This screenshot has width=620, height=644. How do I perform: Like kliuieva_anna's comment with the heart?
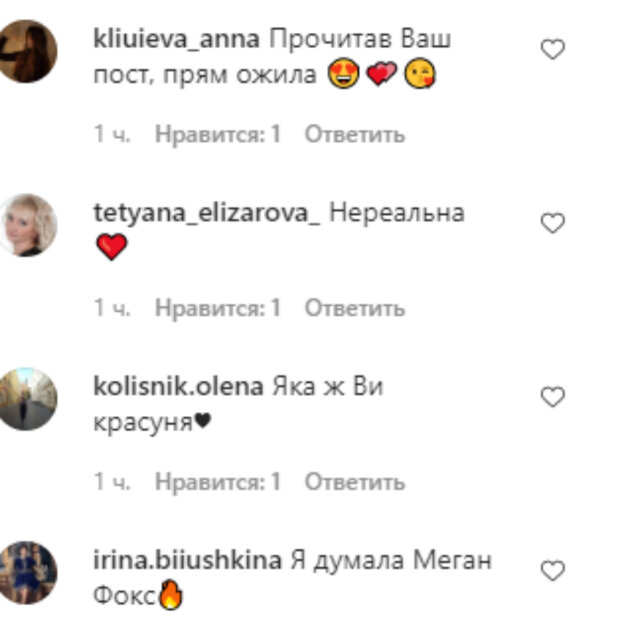click(x=553, y=49)
